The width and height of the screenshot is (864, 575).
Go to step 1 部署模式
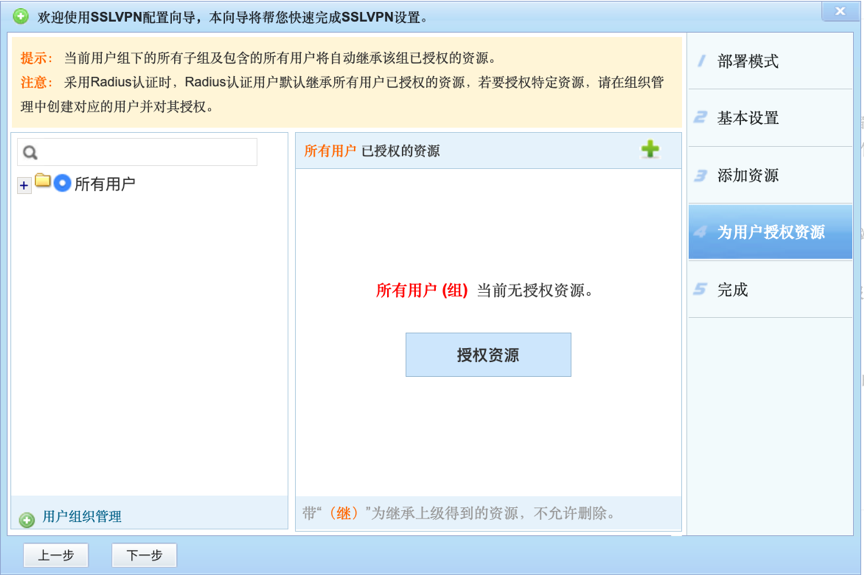pyautogui.click(x=770, y=61)
